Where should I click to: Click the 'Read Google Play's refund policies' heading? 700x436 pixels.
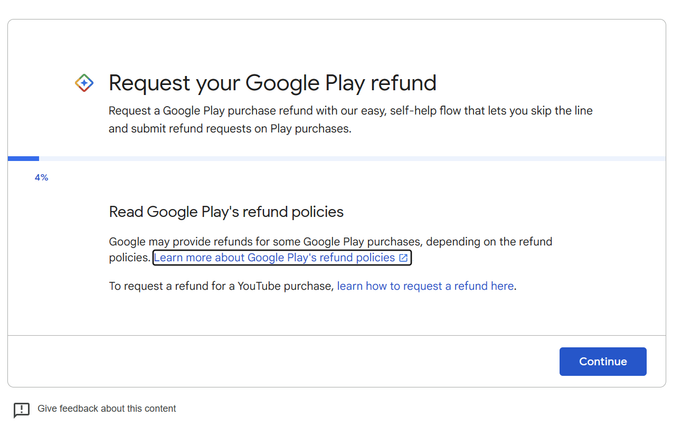pos(226,212)
